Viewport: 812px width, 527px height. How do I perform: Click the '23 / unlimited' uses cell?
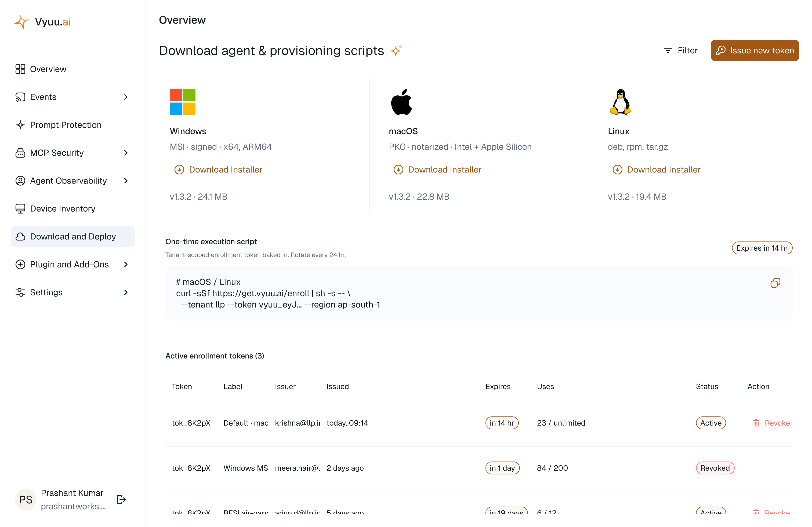(561, 423)
